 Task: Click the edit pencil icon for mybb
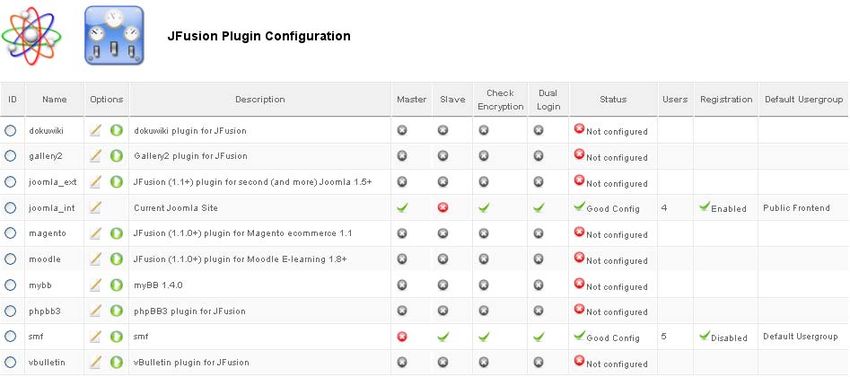click(95, 285)
